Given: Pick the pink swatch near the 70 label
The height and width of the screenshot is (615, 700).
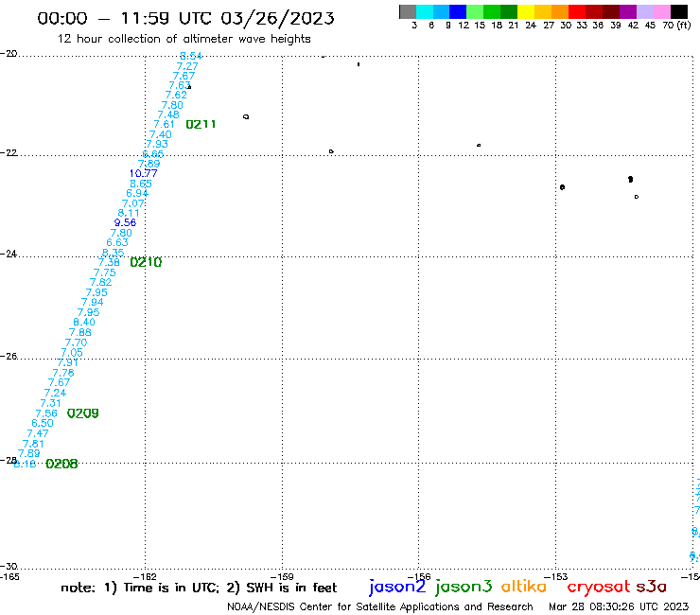Looking at the screenshot, I should (x=662, y=11).
